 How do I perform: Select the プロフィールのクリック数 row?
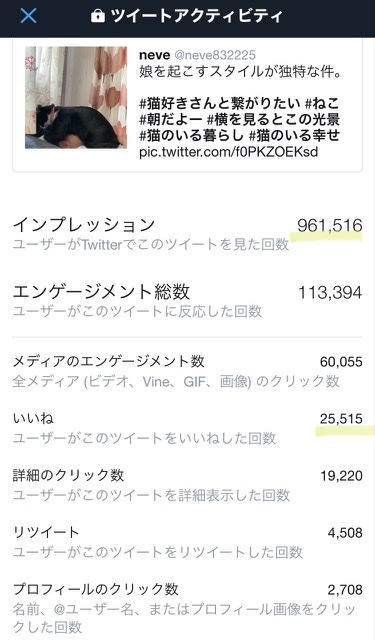pos(187,608)
